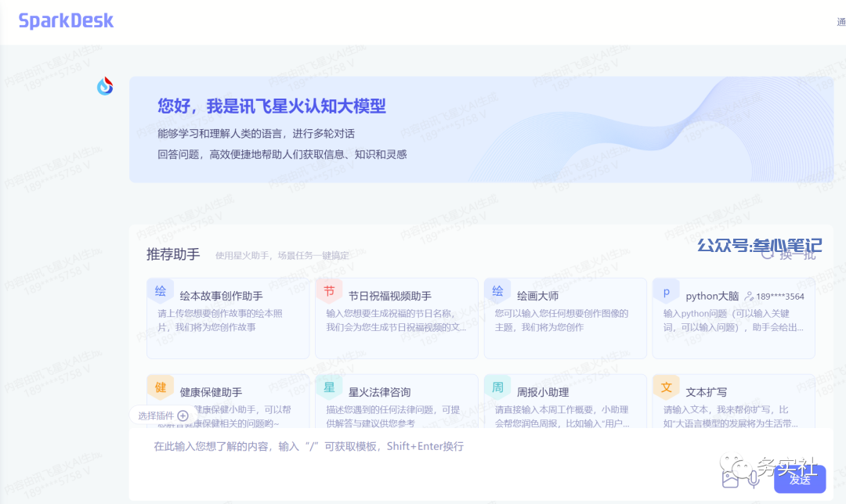Click the 发送 send button
Image resolution: width=846 pixels, height=504 pixels.
800,479
